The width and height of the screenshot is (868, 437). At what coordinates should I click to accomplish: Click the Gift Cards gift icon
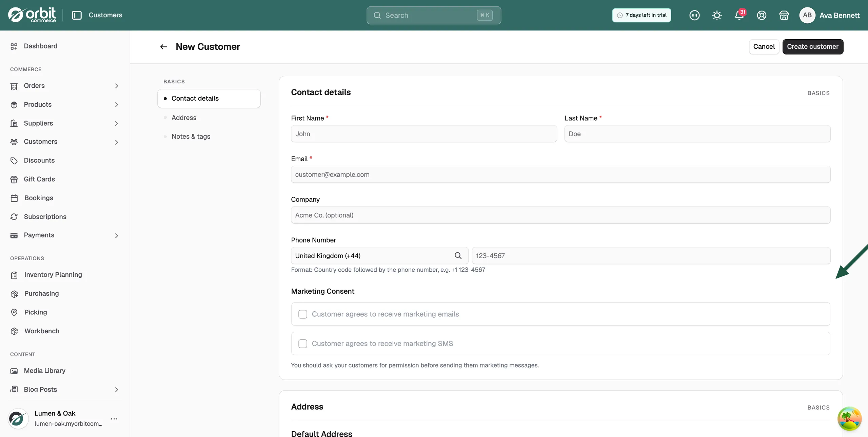click(14, 179)
